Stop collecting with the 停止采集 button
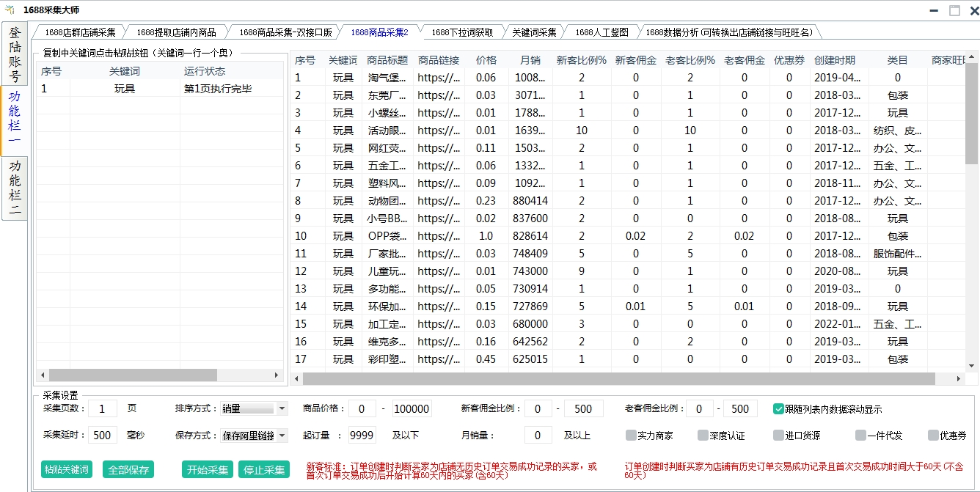980x492 pixels. click(264, 469)
